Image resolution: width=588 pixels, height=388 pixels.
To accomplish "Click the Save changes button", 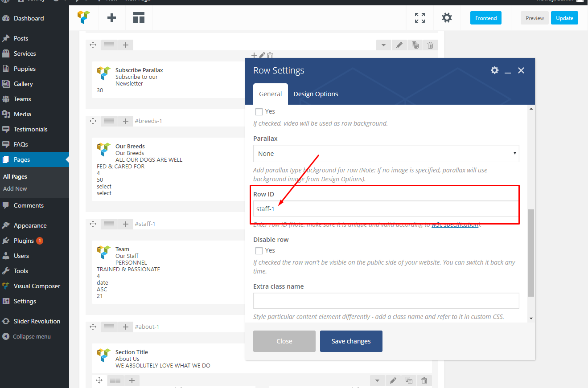I will (x=351, y=341).
